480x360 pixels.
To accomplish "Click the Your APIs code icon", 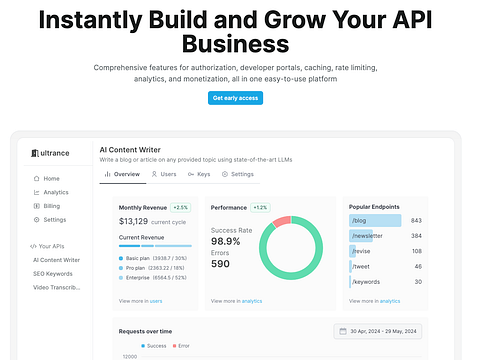I will (x=33, y=246).
